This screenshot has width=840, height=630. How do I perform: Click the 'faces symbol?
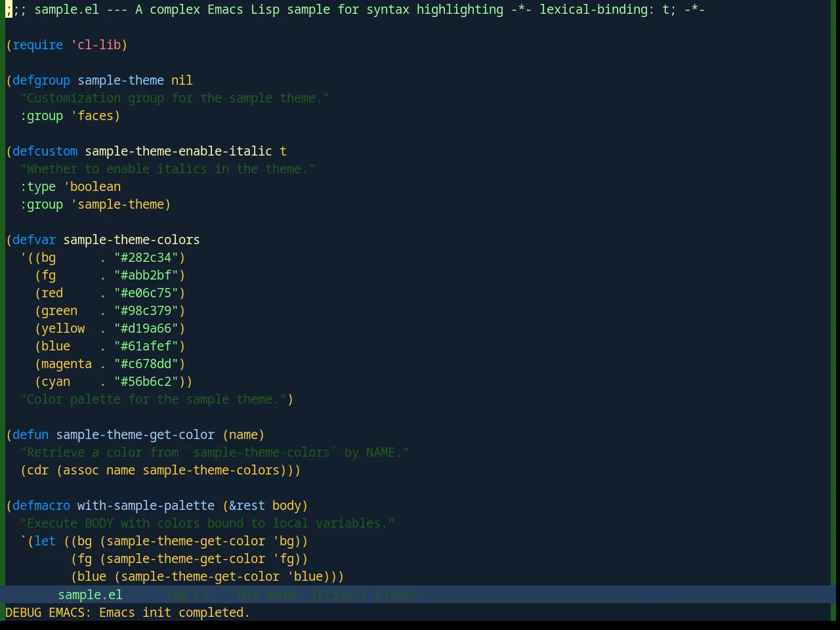coord(93,115)
